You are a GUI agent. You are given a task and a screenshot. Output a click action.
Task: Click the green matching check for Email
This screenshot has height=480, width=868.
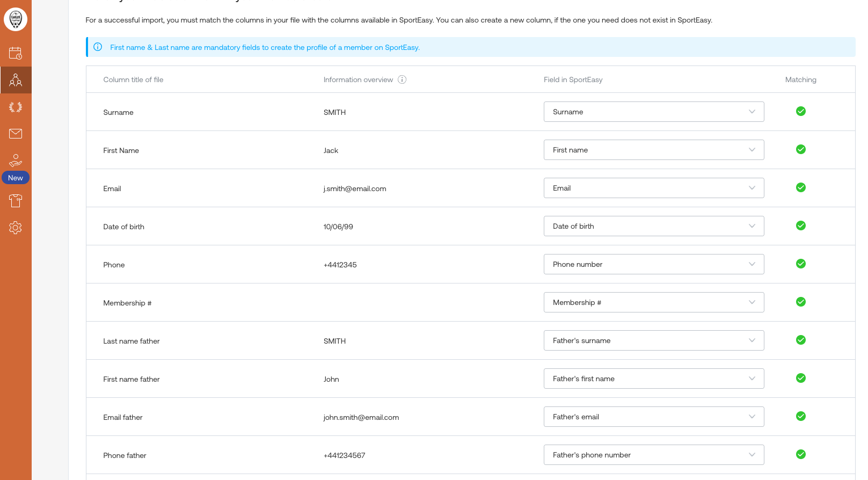[x=800, y=187]
